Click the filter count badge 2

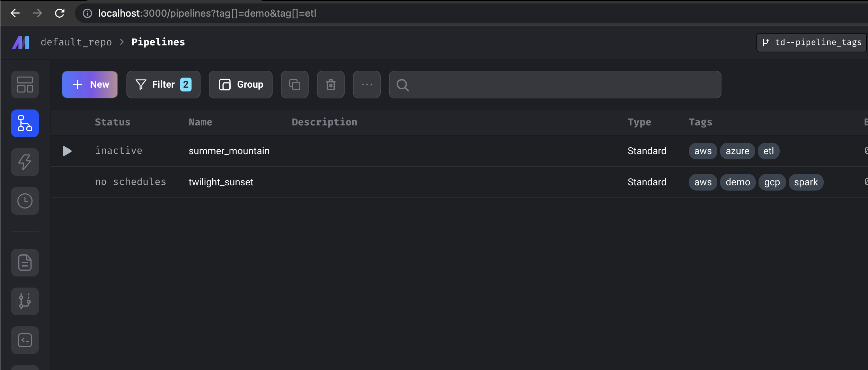tap(186, 85)
